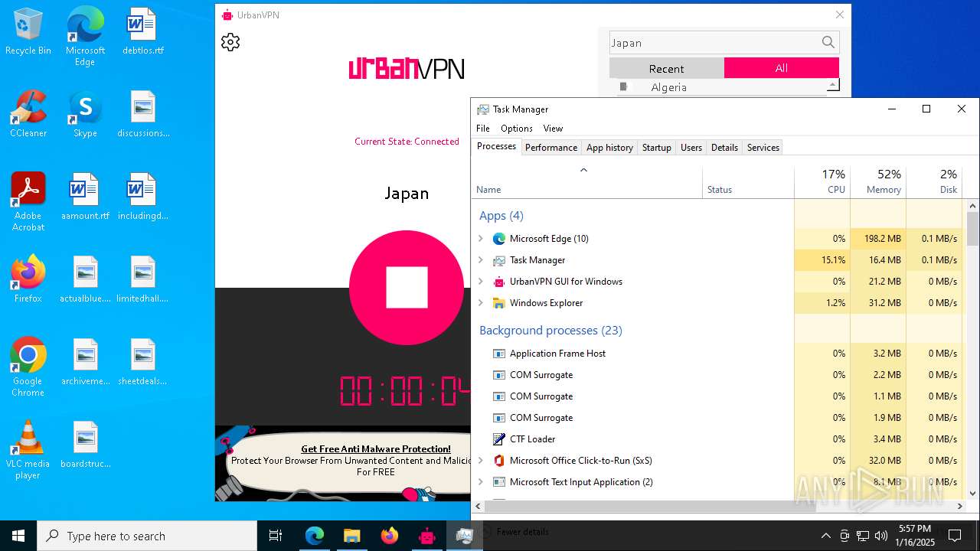Sort processes by the Memory column
This screenshot has height=551, width=980.
(x=878, y=182)
